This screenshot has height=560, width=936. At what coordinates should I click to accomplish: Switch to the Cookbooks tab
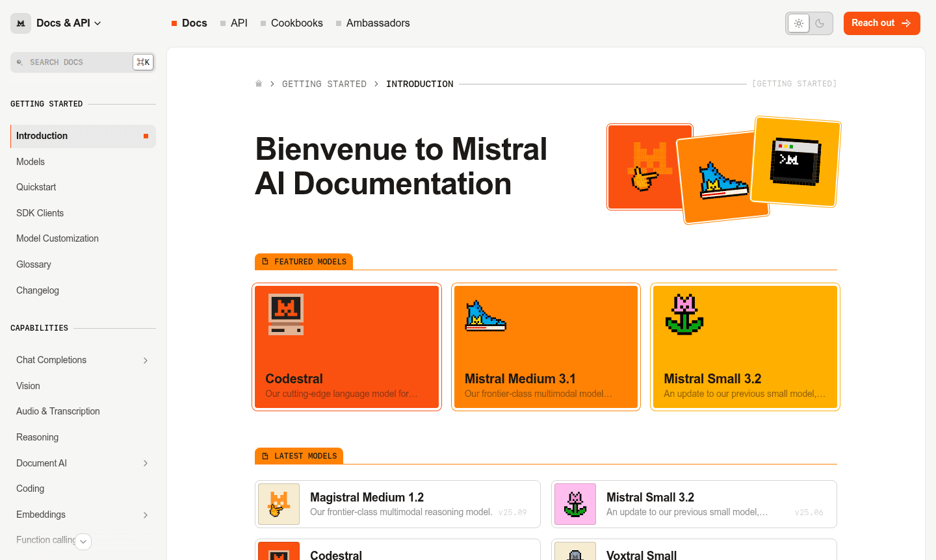tap(296, 23)
